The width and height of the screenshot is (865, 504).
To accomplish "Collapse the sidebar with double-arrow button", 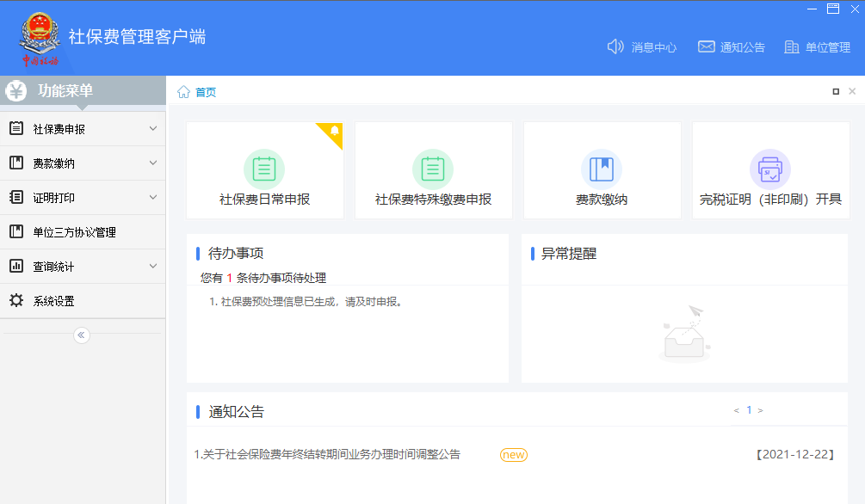I will coord(82,335).
